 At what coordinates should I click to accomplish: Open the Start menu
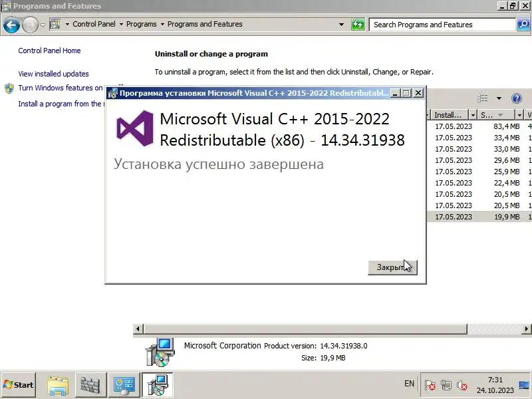(19, 385)
